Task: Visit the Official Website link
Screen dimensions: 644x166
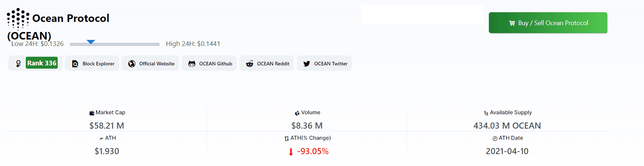Action: [x=150, y=63]
